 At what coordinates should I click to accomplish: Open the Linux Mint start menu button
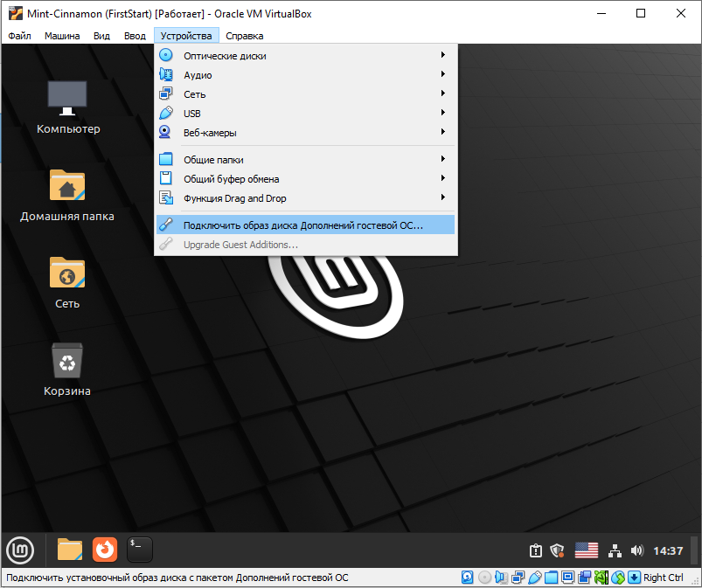click(x=20, y=550)
